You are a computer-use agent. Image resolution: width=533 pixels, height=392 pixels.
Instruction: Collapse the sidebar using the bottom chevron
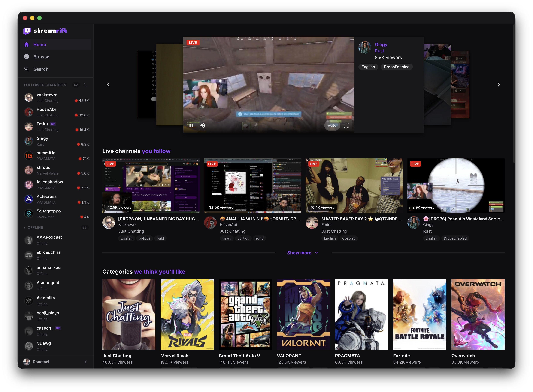pos(85,362)
